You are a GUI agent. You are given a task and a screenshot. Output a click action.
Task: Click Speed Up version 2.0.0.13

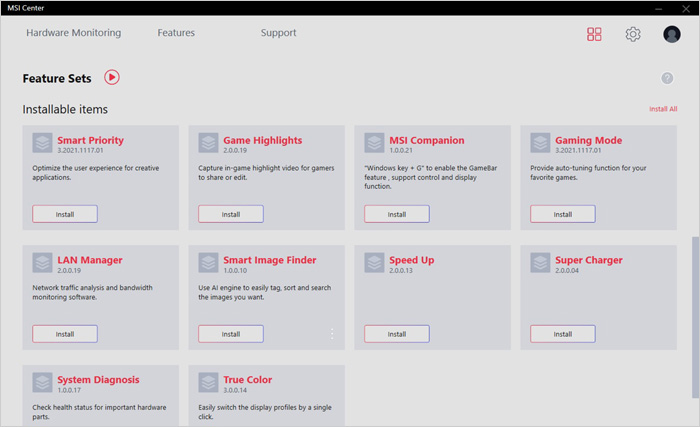pyautogui.click(x=400, y=270)
